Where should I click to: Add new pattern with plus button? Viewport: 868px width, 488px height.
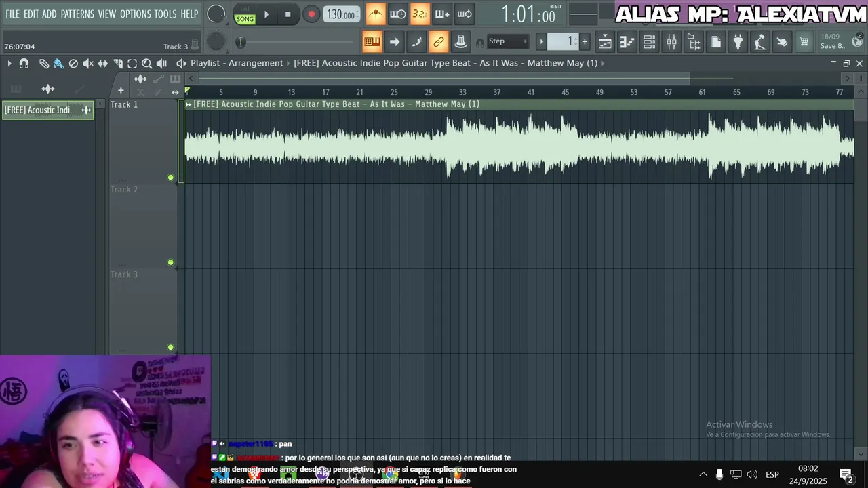click(585, 42)
